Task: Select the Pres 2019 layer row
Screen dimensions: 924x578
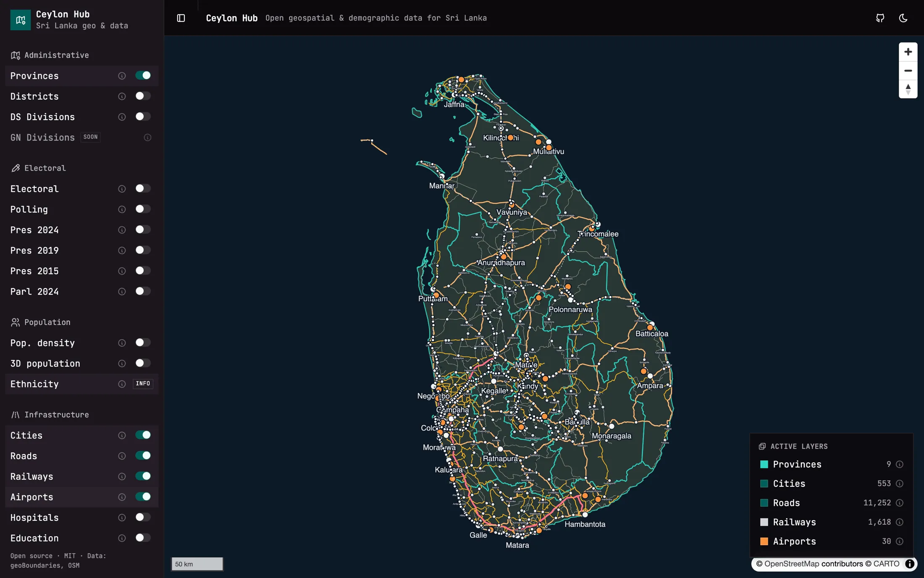Action: point(81,251)
